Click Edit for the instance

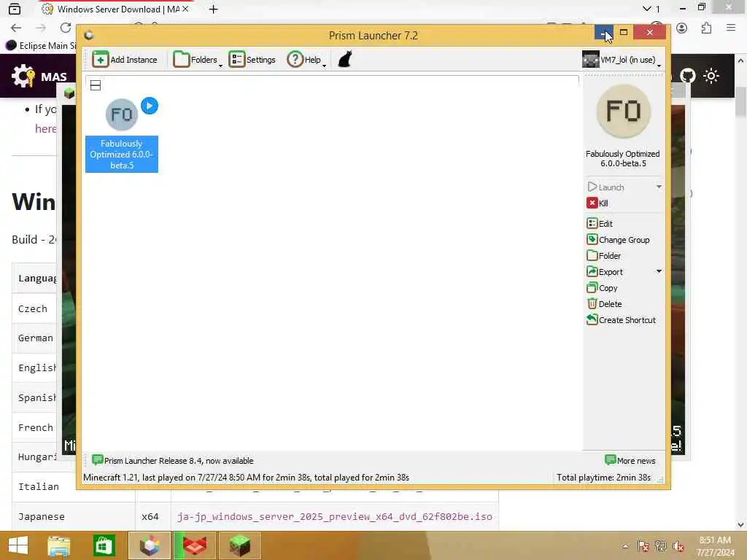600,223
